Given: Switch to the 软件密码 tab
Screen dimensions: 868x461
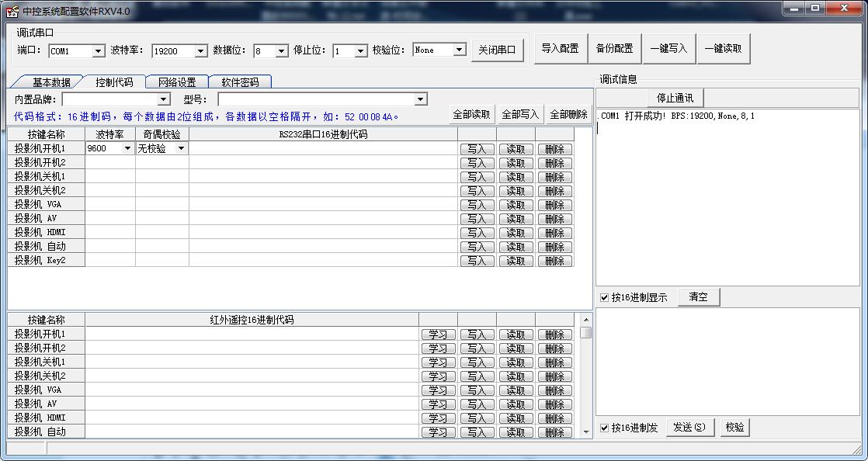Looking at the screenshot, I should (240, 82).
